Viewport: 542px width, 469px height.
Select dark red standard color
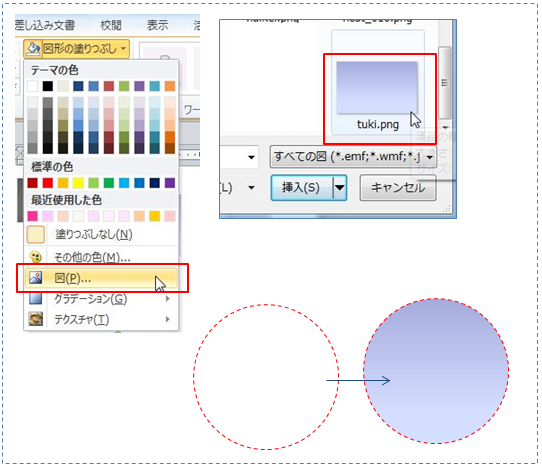coord(32,183)
